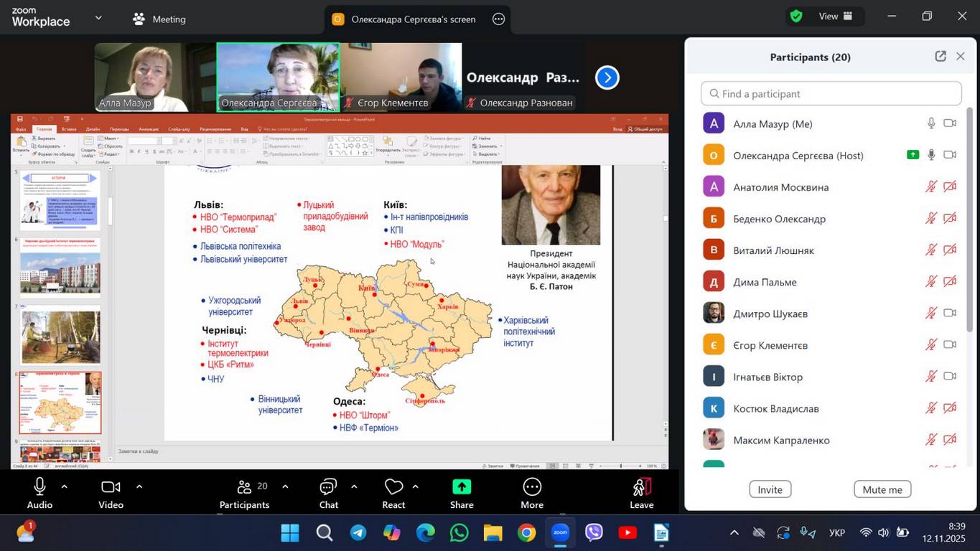Switch to the Meeting tab
980x551 pixels.
(x=159, y=19)
